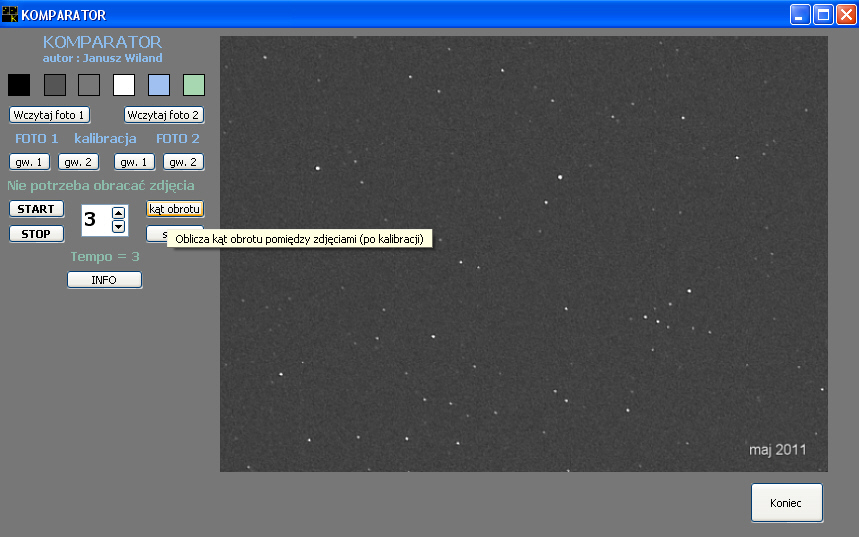Select the medium gray color swatch
859x537 pixels.
click(x=89, y=85)
